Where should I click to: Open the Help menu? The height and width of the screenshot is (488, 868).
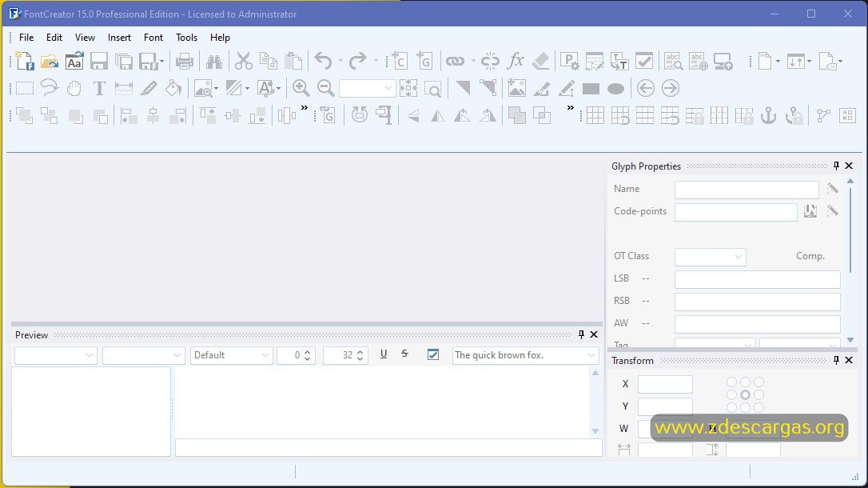[x=220, y=38]
